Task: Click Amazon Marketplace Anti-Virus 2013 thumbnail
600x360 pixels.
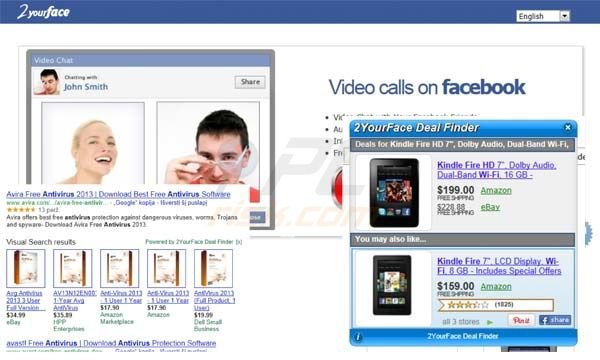Action: 120,269
